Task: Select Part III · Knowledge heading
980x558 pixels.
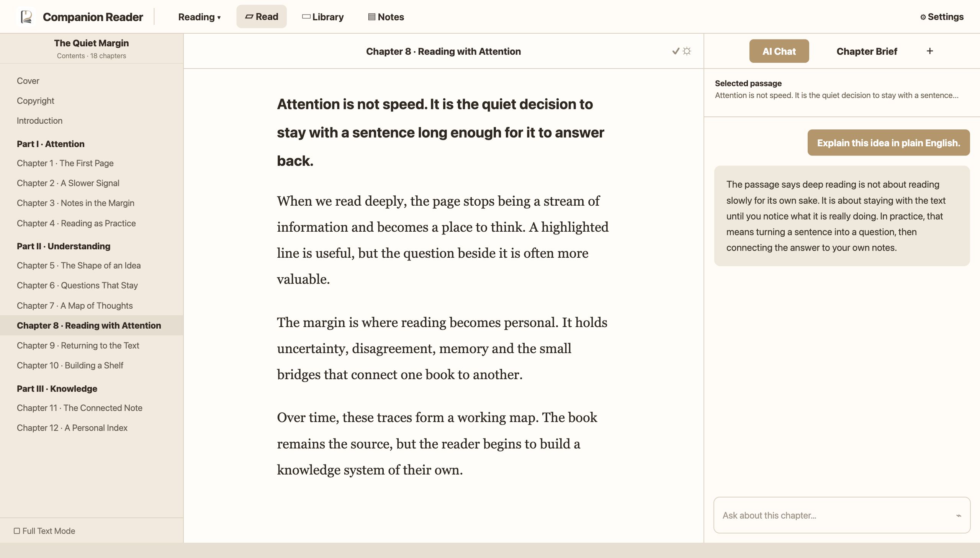Action: 57,389
